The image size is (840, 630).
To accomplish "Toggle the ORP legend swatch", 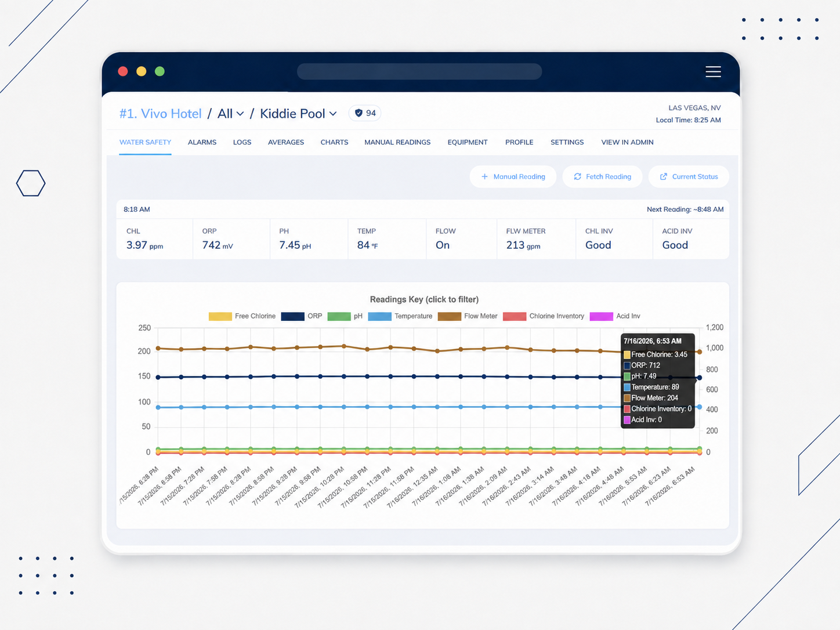I will (292, 316).
